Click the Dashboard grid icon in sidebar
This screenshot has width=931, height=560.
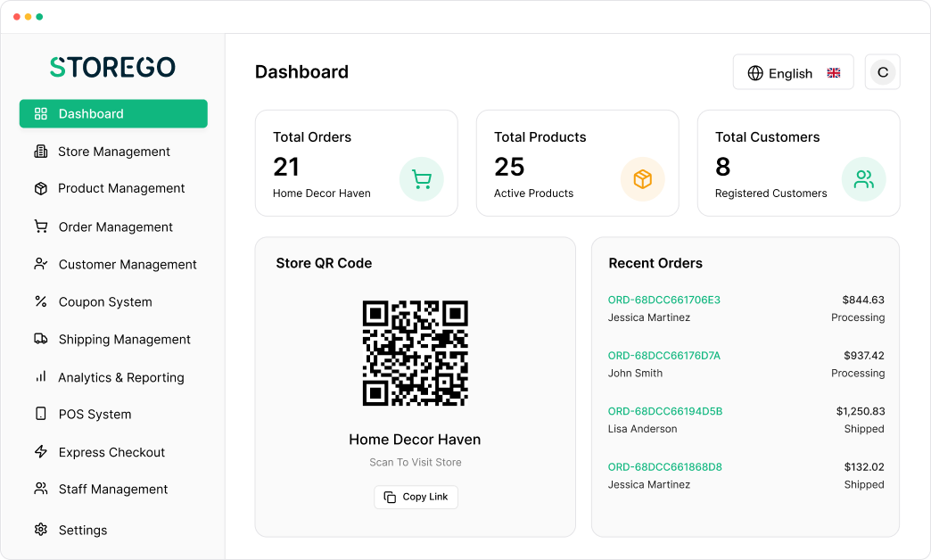point(40,113)
